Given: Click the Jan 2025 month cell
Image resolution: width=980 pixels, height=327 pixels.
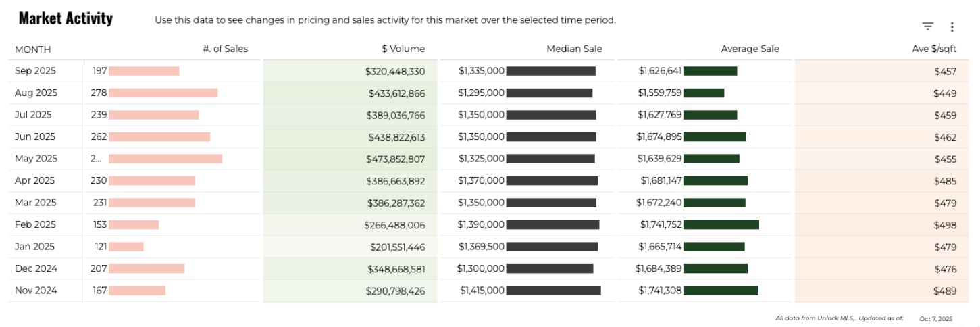Looking at the screenshot, I should point(35,247).
